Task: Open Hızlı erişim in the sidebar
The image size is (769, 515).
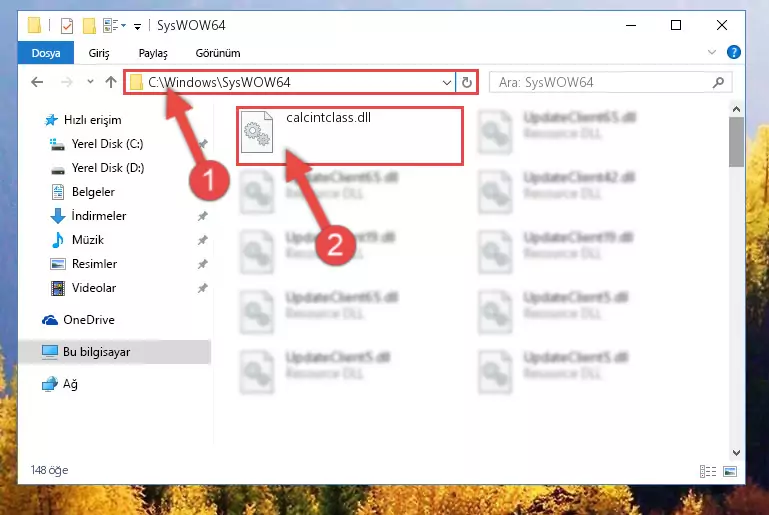Action: [93, 120]
